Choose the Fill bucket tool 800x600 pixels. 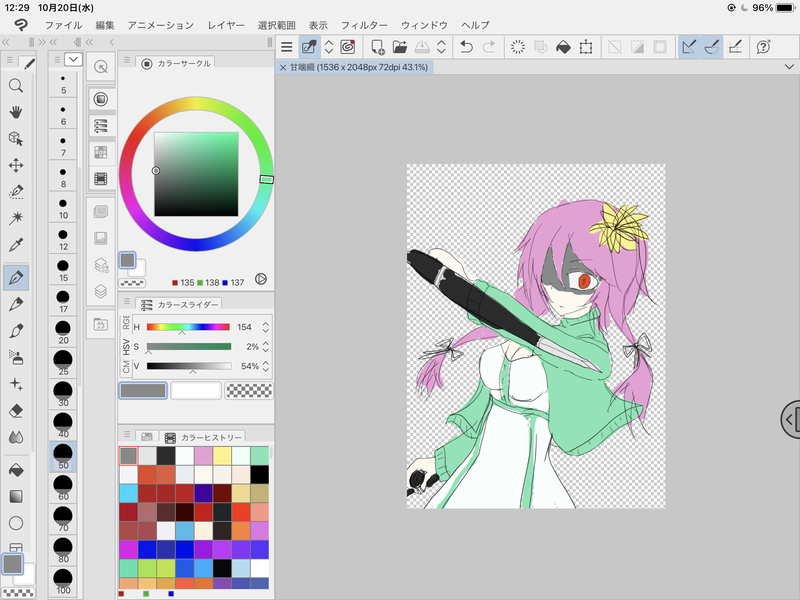pos(16,469)
